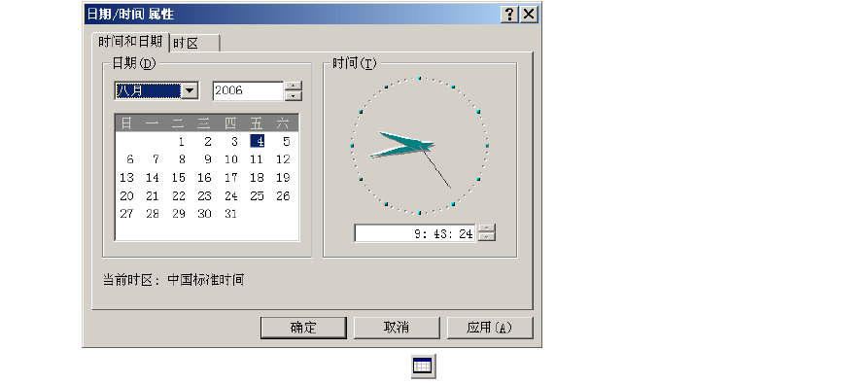Click the calendar icon below the dialog

[x=424, y=367]
